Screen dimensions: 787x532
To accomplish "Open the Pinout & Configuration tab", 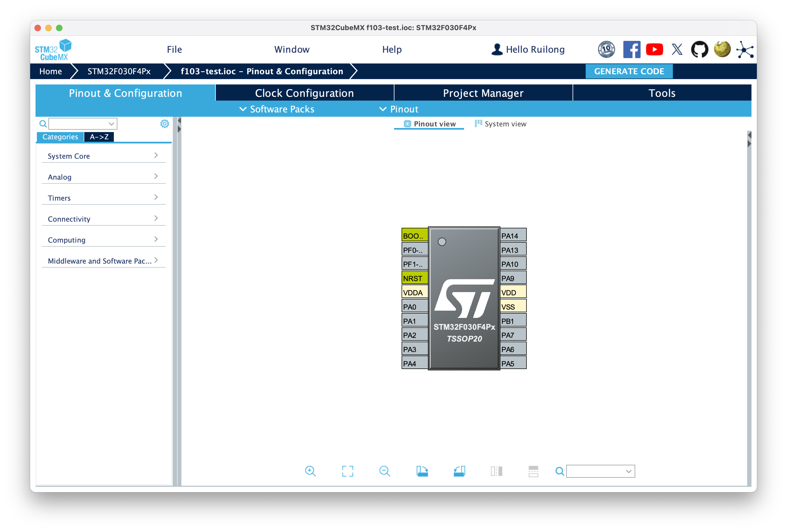I will pyautogui.click(x=125, y=93).
